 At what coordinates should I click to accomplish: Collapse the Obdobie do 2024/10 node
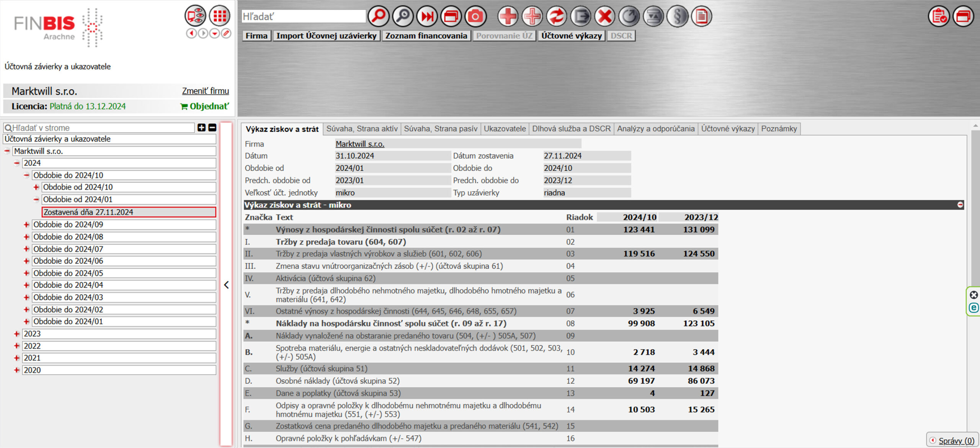pos(26,175)
